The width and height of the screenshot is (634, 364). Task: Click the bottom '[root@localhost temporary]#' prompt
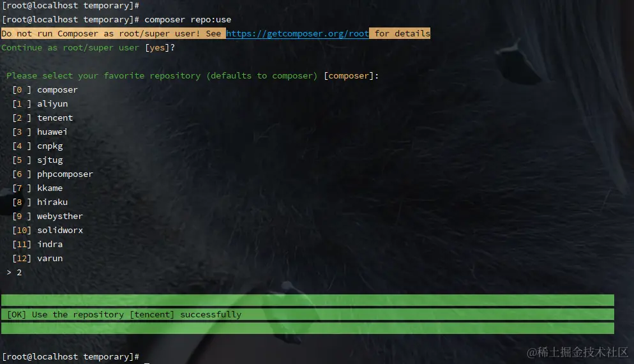click(x=71, y=357)
